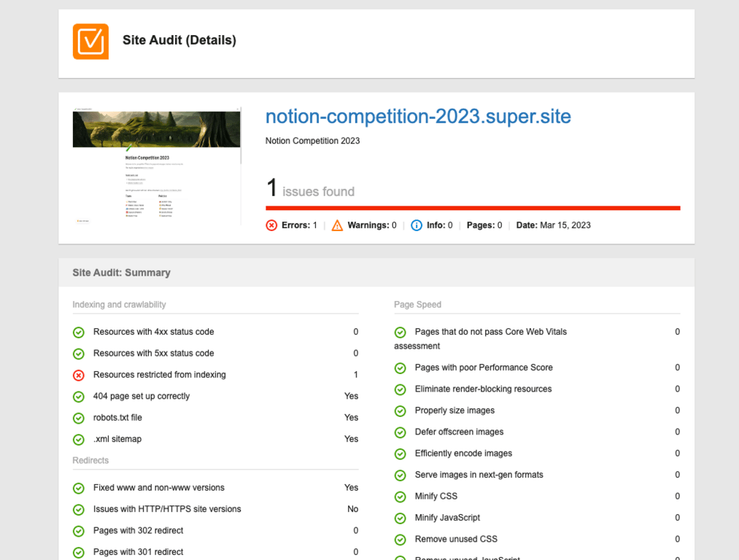Select 'Resources with 5xx status code' text
Viewport: 739px width, 560px height.
point(154,353)
